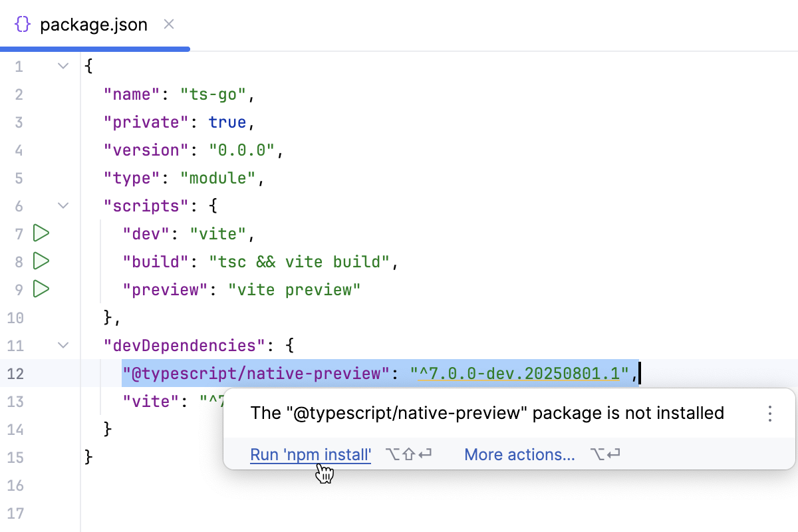This screenshot has width=798, height=532.
Task: Click the JSON braces icon on the package.json tab
Action: pos(22,24)
